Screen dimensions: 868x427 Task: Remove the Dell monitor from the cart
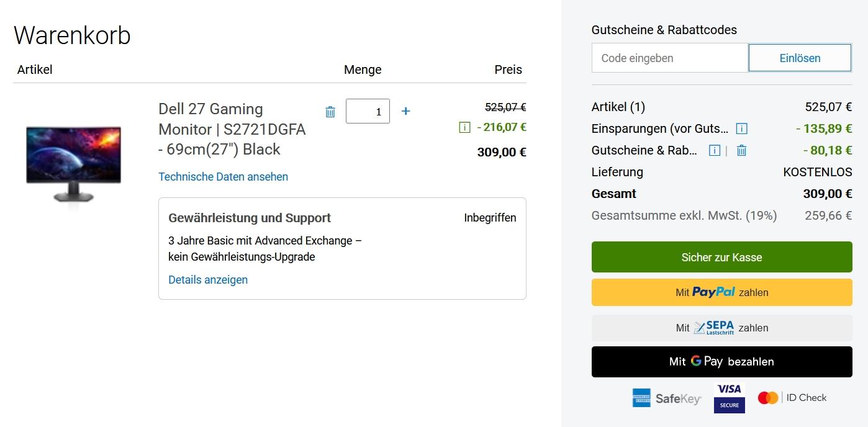pos(330,112)
